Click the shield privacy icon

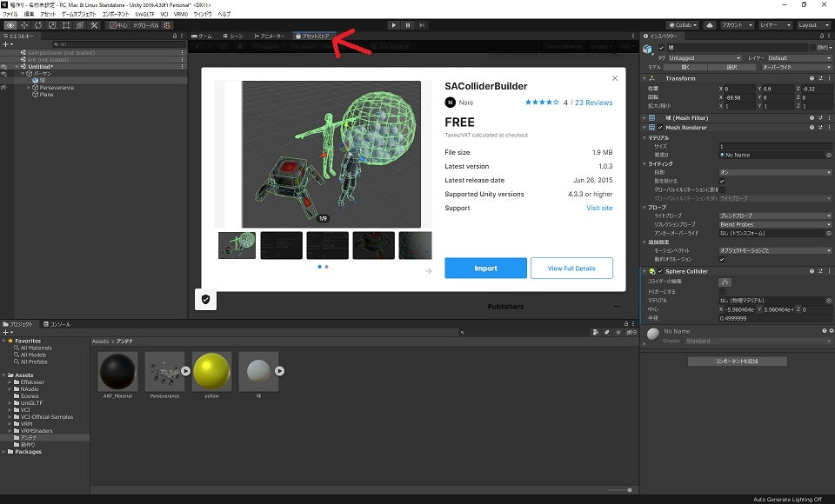click(x=205, y=300)
